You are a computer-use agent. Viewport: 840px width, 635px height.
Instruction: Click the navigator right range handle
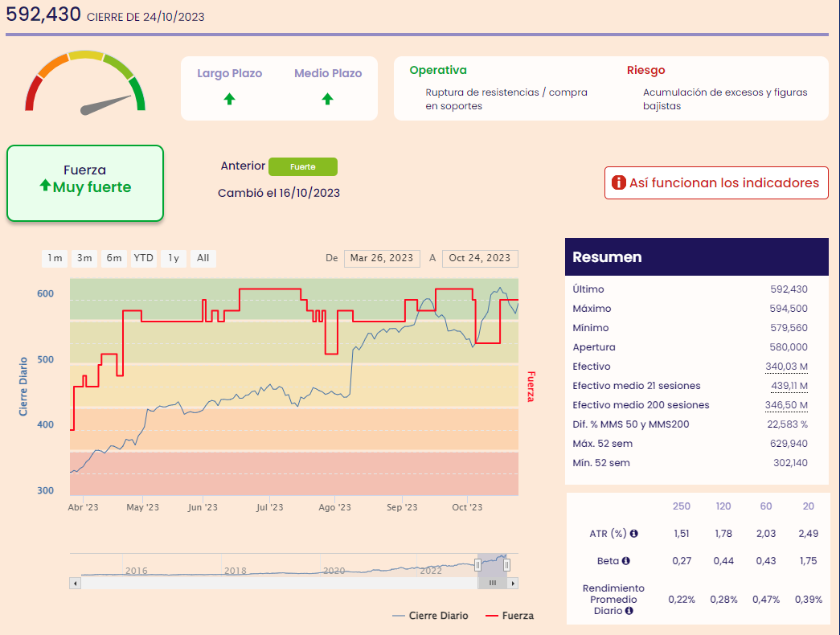click(506, 565)
